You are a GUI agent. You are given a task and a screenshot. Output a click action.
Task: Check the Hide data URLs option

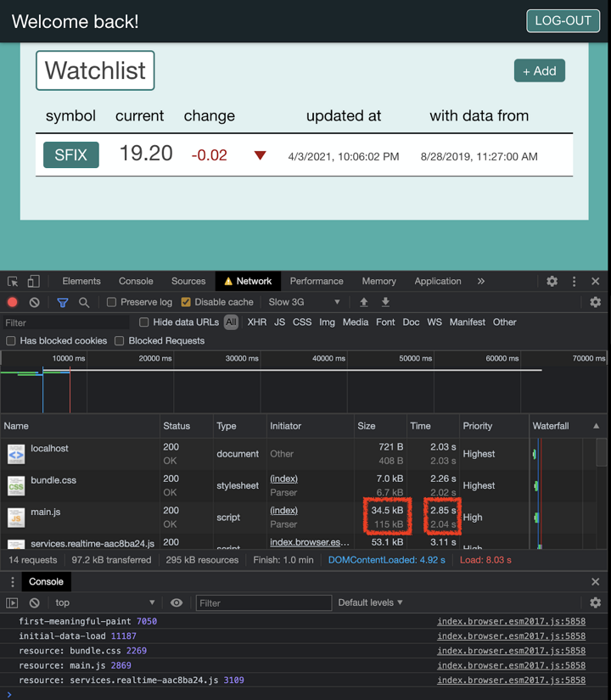tap(144, 322)
